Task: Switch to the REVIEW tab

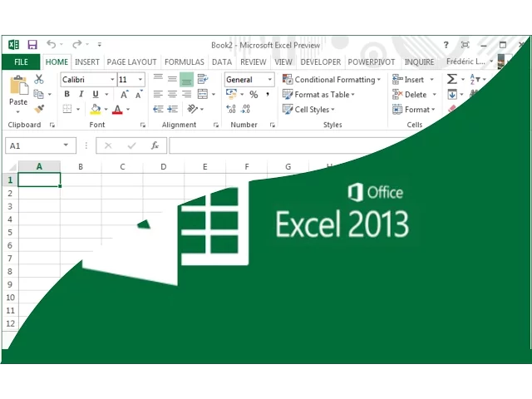Action: 253,62
